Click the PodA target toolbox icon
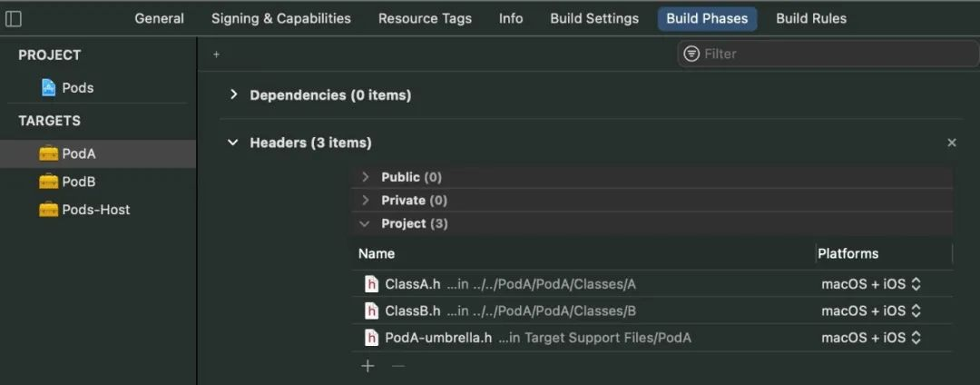Image resolution: width=980 pixels, height=385 pixels. [x=49, y=153]
